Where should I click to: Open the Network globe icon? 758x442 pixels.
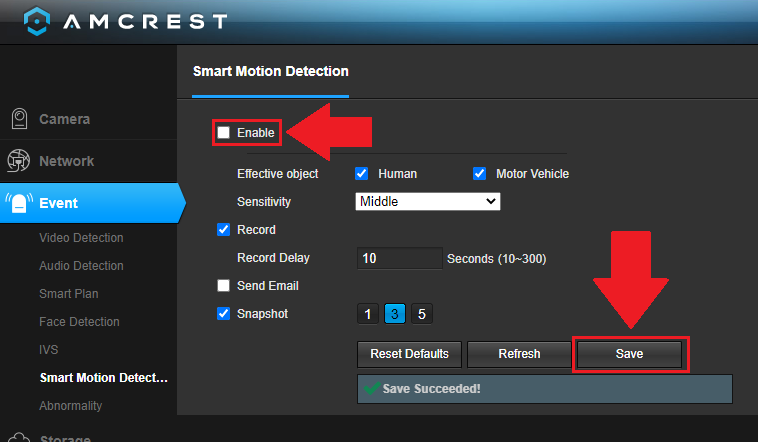coord(18,161)
